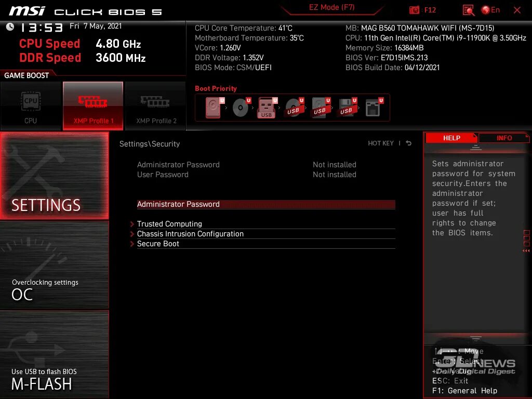The width and height of the screenshot is (532, 399).
Task: Open the SETTINGS section
Action: coord(54,176)
